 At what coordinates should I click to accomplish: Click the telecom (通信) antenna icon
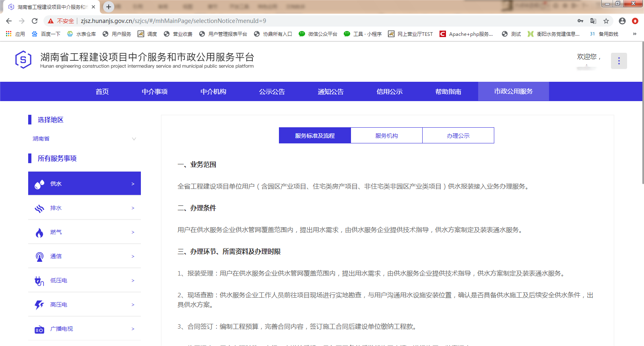click(39, 257)
